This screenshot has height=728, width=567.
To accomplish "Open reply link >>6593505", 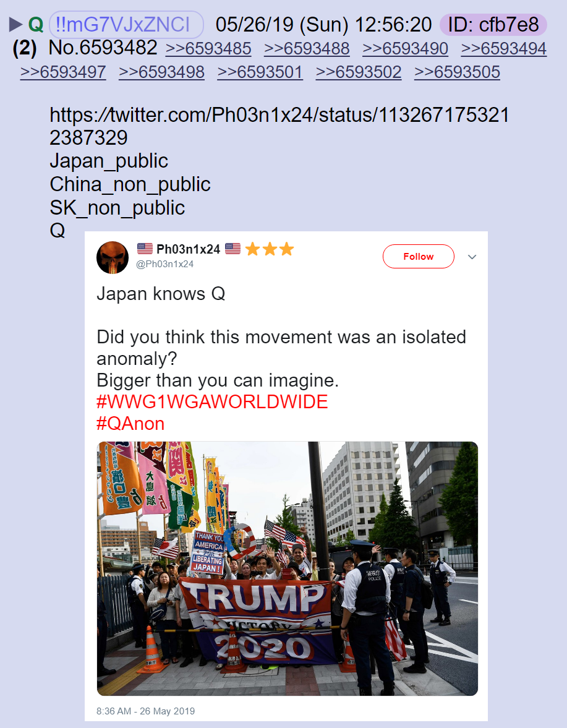I will coord(457,72).
